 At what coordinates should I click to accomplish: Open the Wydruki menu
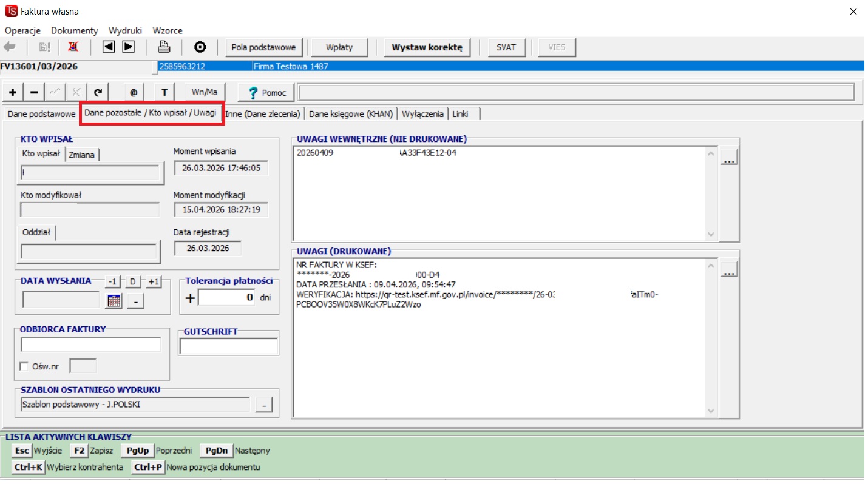pyautogui.click(x=125, y=30)
